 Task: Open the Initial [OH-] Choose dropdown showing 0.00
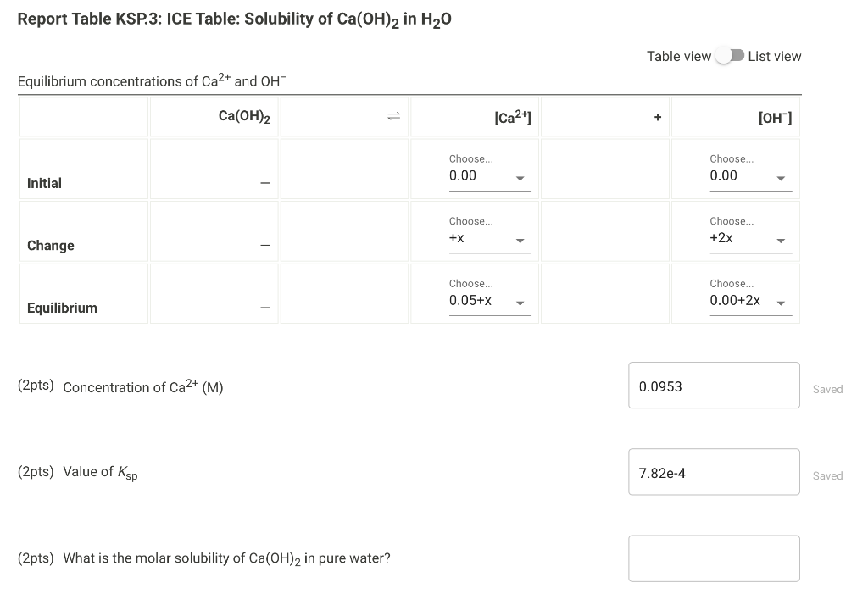(x=749, y=175)
